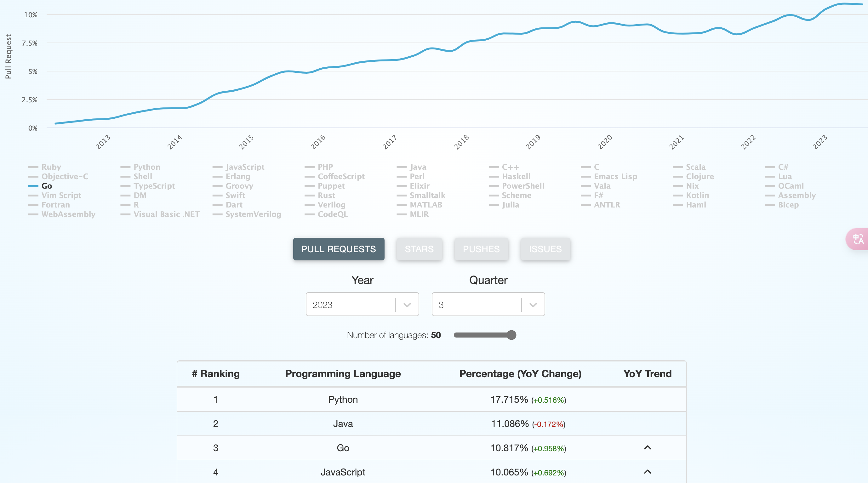Open the Quarter dropdown showing 3
This screenshot has width=868, height=483.
click(488, 304)
